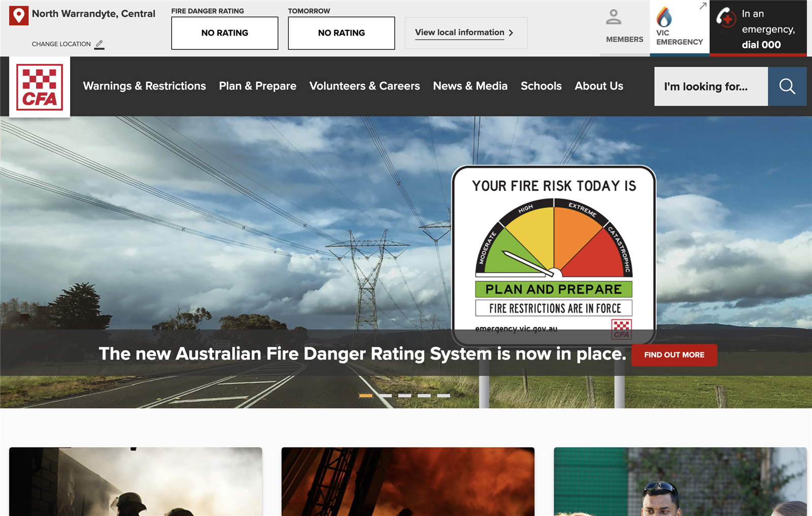
Task: Open the VIC Emergency flame icon
Action: [x=664, y=17]
